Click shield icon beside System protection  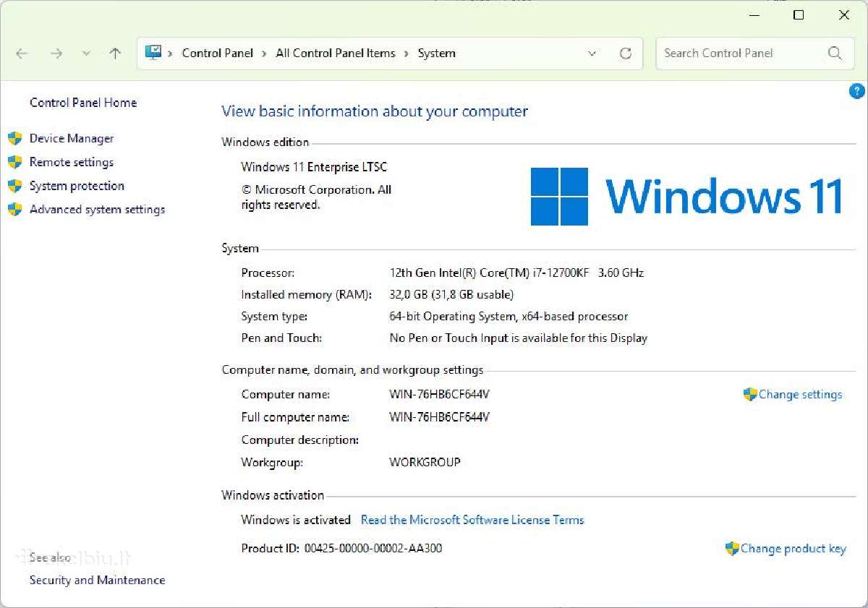coord(14,186)
